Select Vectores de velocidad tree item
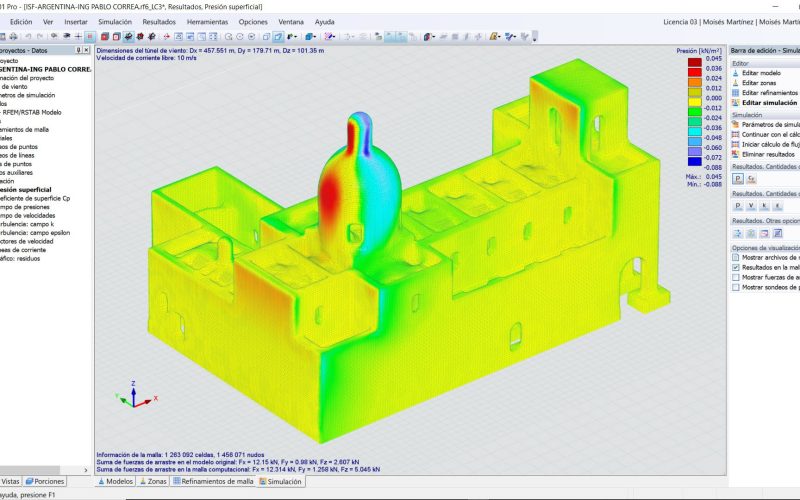 tap(27, 241)
